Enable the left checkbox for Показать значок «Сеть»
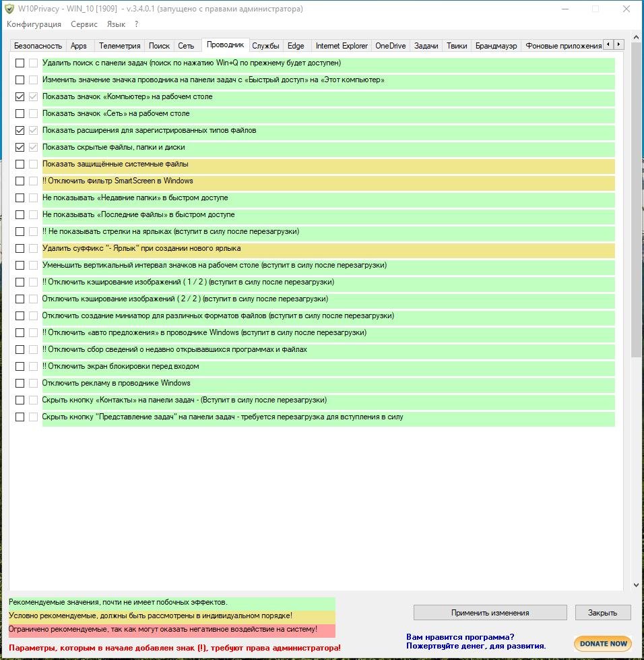Screen dimensions: 644x660 click(x=20, y=114)
